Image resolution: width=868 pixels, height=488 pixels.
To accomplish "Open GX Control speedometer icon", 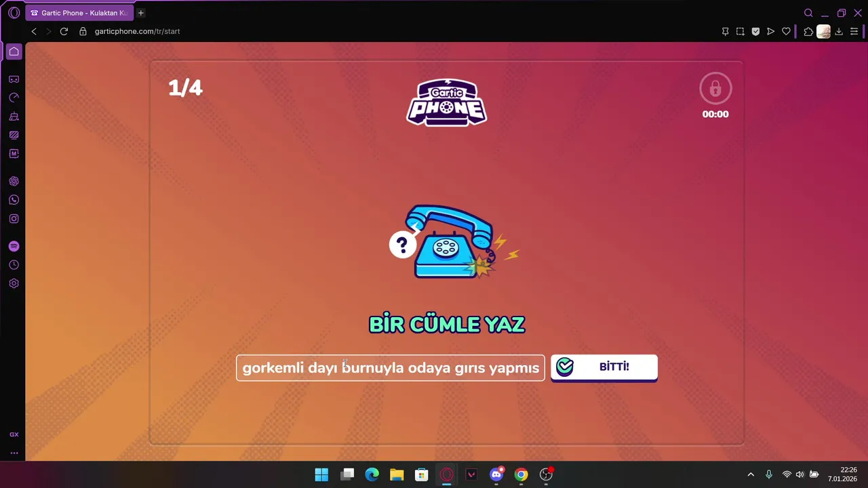I will point(14,98).
